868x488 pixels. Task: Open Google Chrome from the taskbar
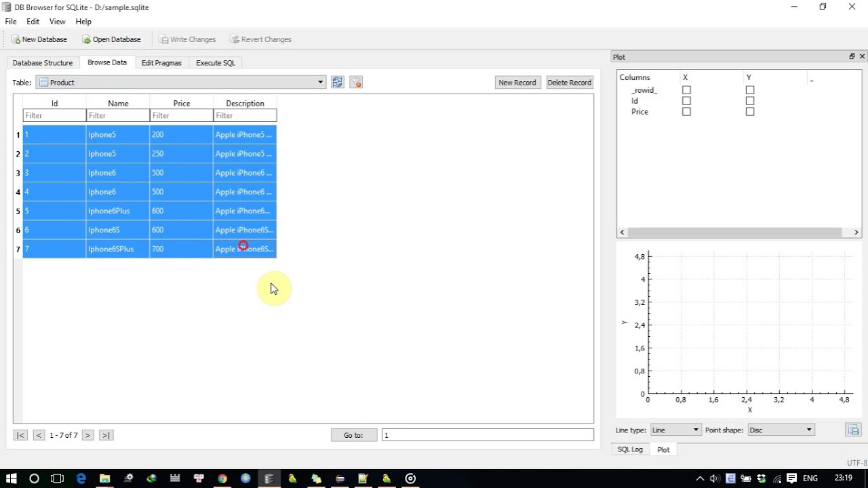tap(222, 479)
